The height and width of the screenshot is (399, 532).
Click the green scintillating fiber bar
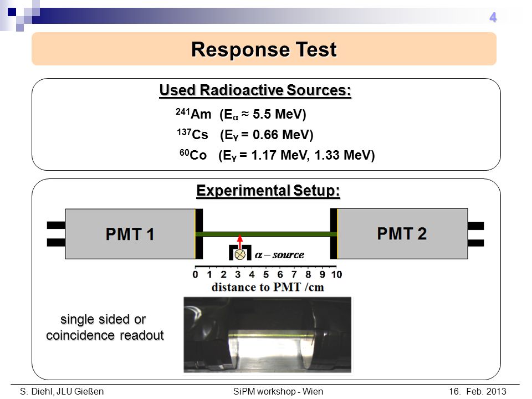pos(267,234)
